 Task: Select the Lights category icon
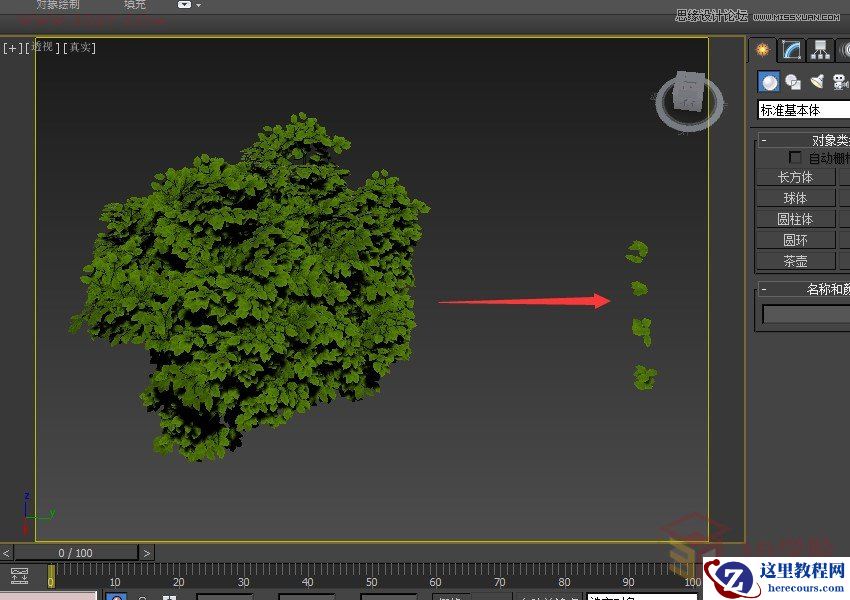click(x=817, y=82)
